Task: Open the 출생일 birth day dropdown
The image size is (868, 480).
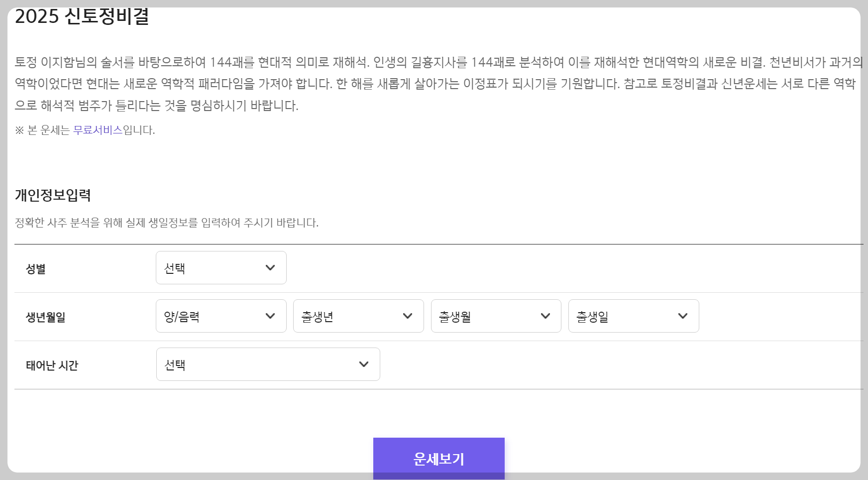Action: pos(633,316)
